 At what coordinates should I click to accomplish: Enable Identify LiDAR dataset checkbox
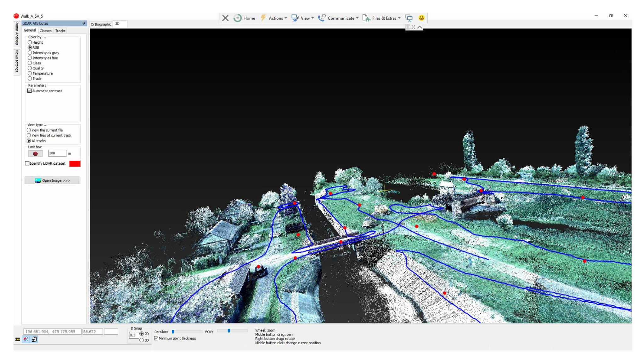pyautogui.click(x=27, y=163)
